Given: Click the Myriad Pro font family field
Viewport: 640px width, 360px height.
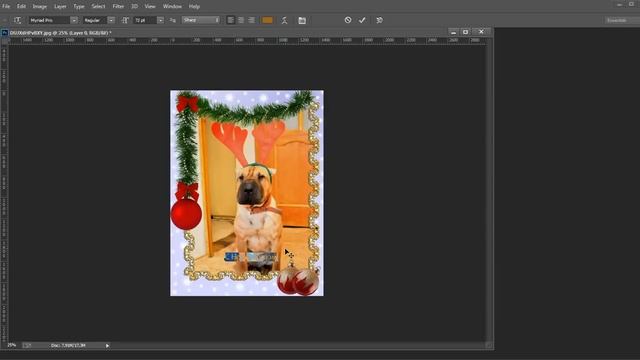Looking at the screenshot, I should click(49, 20).
